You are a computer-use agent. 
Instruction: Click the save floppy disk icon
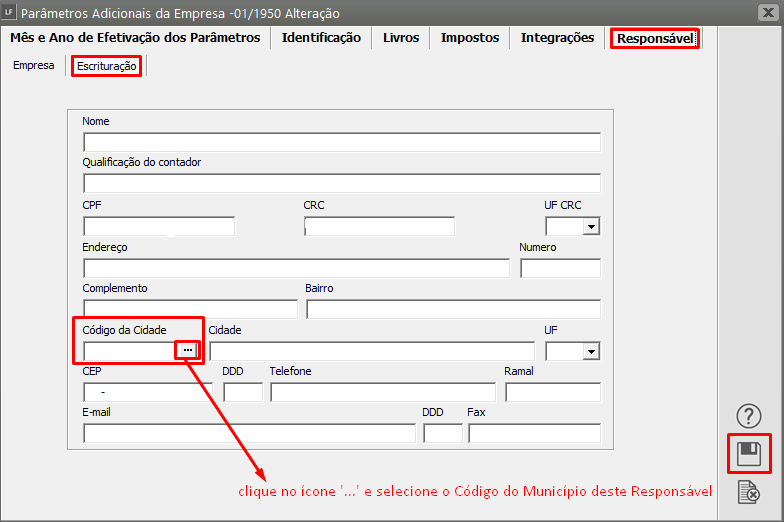point(748,454)
